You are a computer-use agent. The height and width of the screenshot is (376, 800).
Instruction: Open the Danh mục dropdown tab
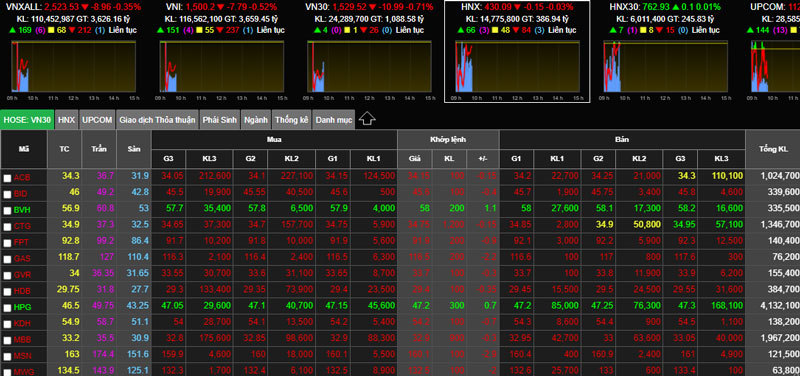[334, 120]
